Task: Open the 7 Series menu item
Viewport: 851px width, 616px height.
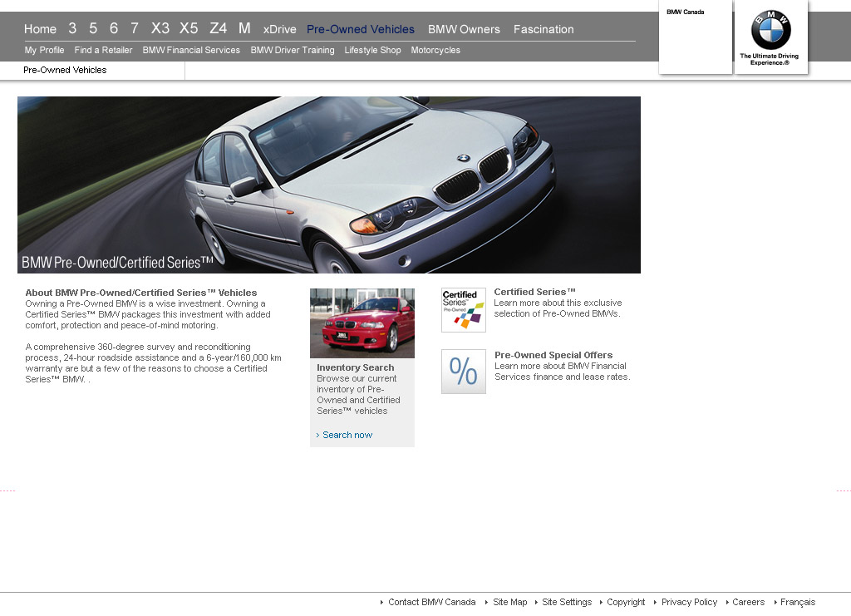Action: pyautogui.click(x=135, y=28)
